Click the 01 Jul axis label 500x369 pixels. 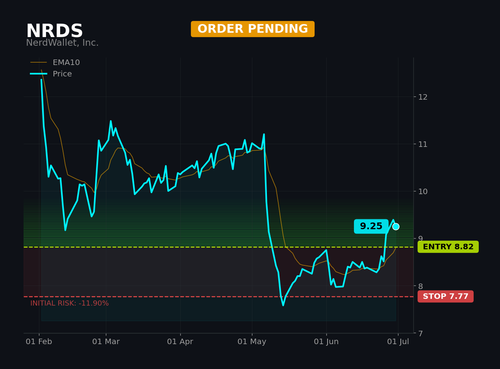coord(398,341)
